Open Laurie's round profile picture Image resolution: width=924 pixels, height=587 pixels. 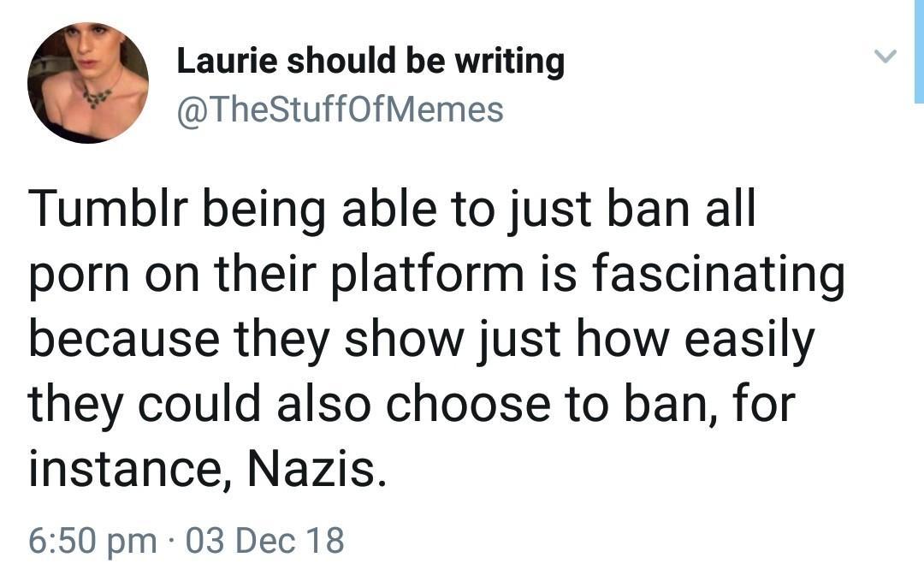pos(88,82)
